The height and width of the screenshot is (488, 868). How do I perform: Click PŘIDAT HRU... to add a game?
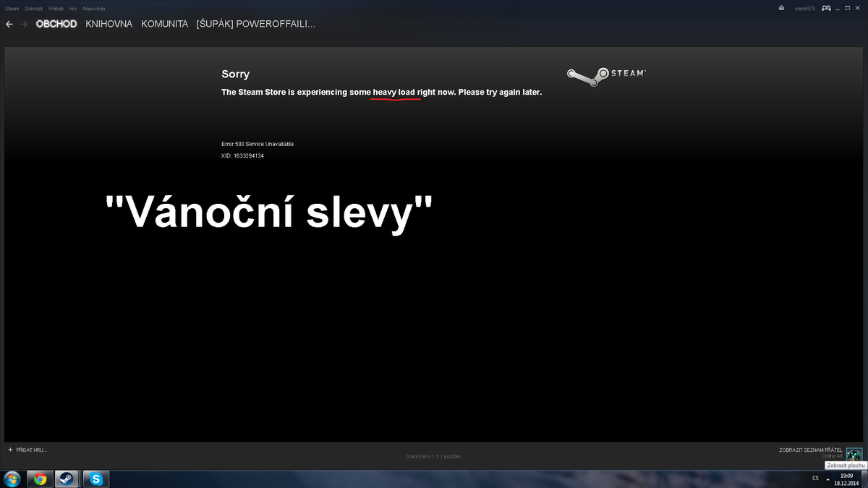click(27, 449)
